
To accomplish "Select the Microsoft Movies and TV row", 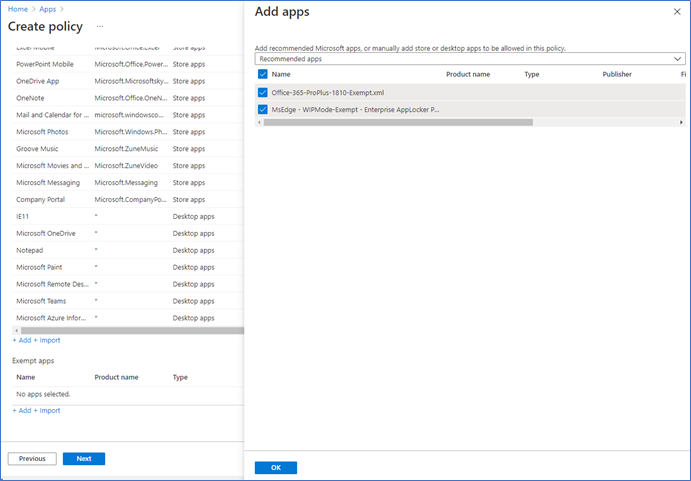I will [x=128, y=166].
